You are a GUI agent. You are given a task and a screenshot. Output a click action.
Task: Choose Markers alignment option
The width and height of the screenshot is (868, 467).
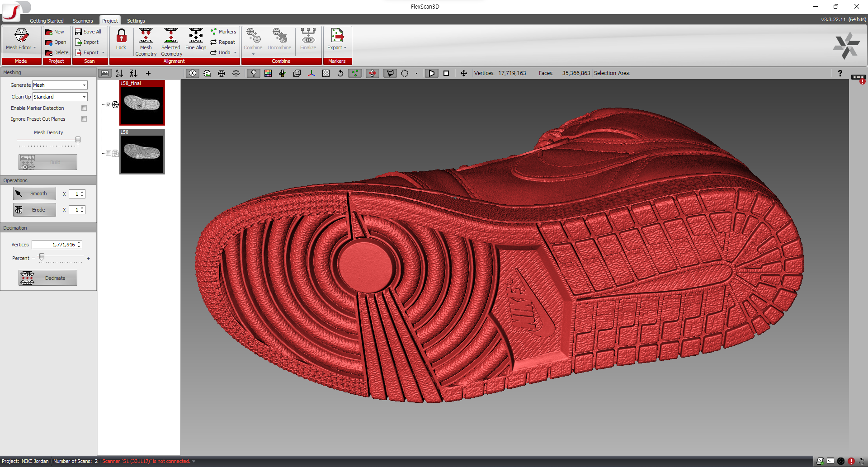tap(223, 32)
